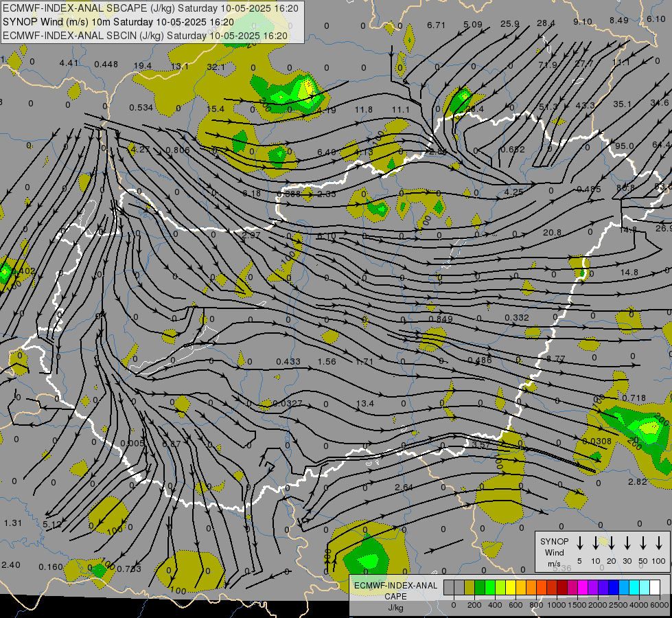Click the 1000 tick label on CAPE scale

click(556, 605)
